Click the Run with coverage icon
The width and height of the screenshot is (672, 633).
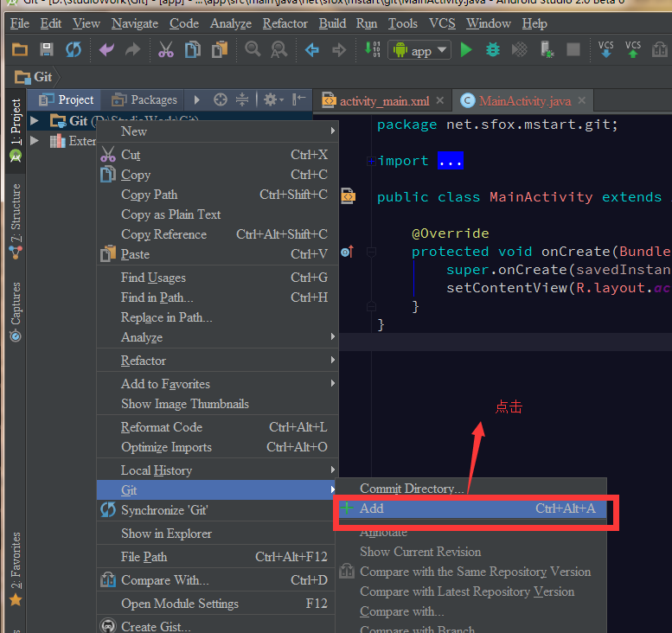[520, 49]
